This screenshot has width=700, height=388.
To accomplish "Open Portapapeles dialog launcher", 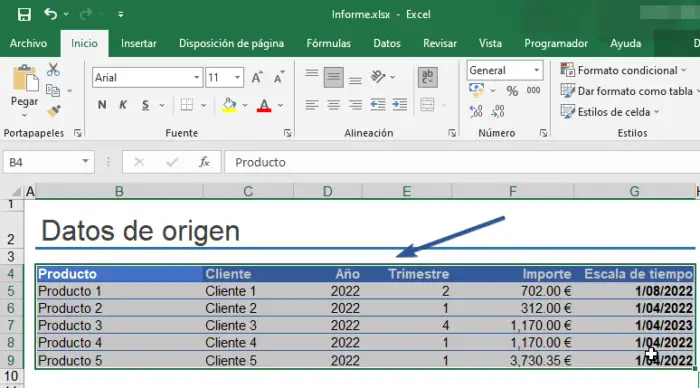I will (78, 133).
